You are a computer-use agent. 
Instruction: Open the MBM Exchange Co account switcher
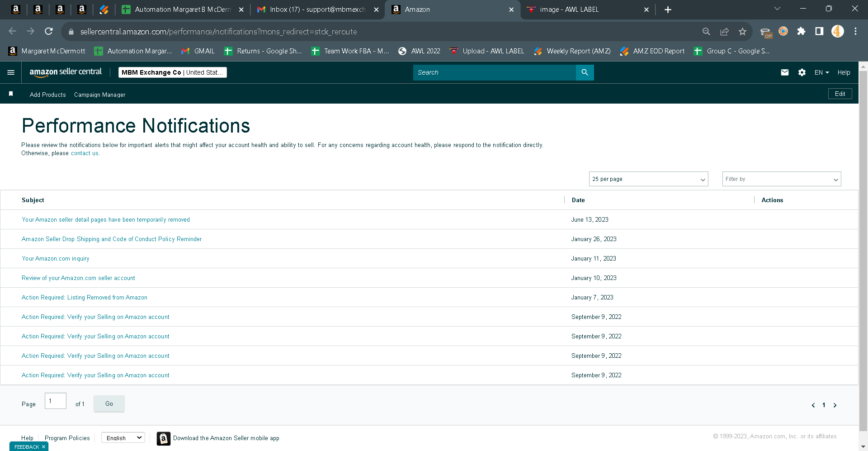[x=173, y=72]
